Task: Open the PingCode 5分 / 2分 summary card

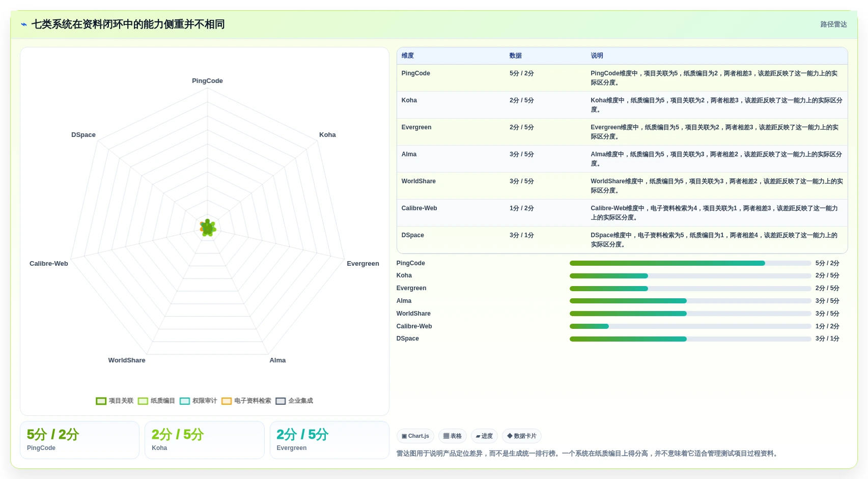Action: [79, 440]
